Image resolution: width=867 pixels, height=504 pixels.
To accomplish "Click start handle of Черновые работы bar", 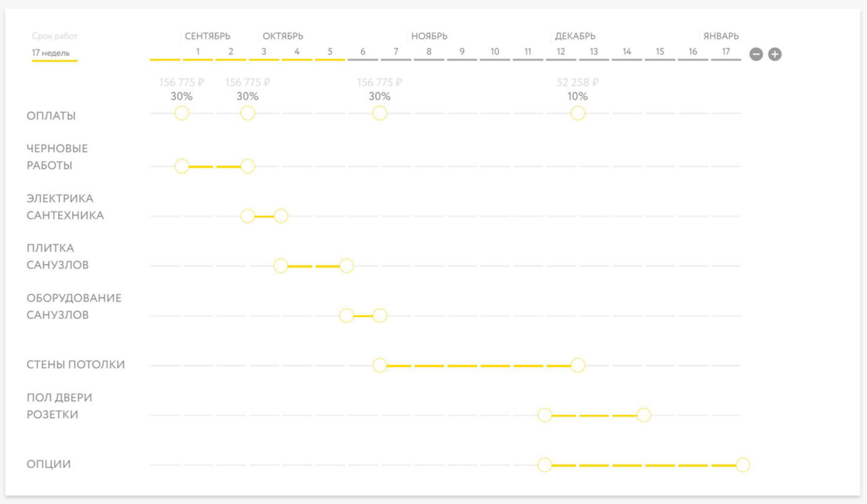I will click(x=182, y=166).
